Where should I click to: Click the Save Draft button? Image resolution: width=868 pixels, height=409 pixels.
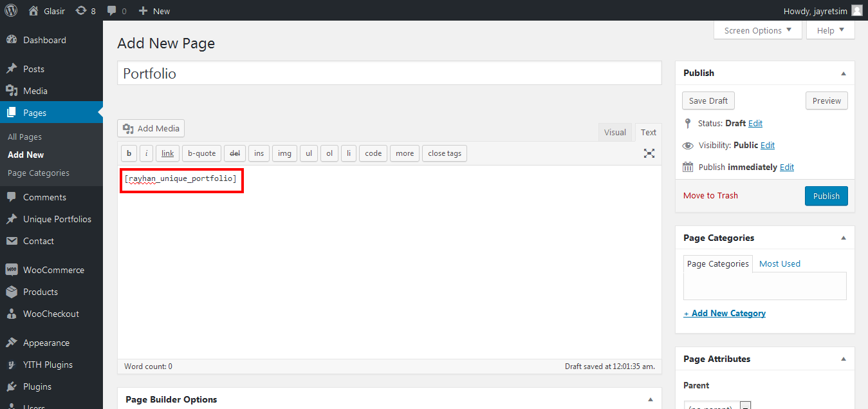[708, 100]
